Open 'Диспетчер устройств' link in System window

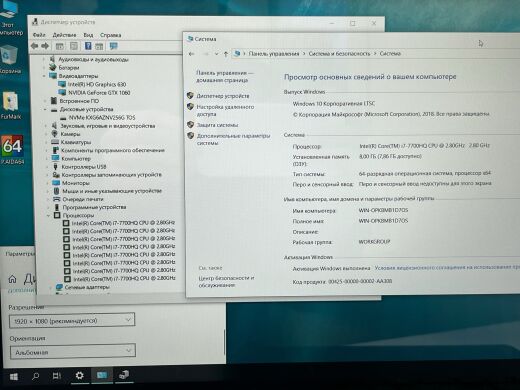223,96
